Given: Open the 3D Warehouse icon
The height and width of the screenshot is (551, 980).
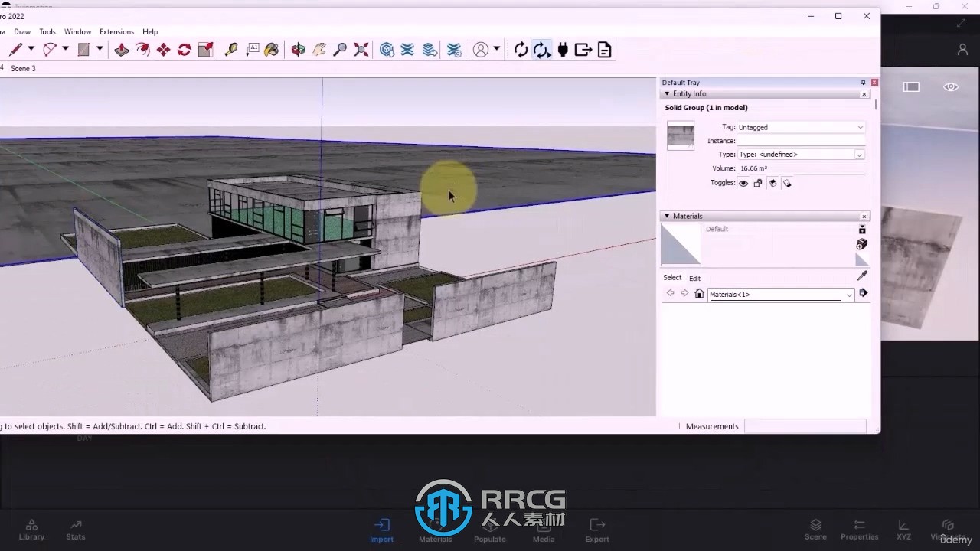Looking at the screenshot, I should click(x=387, y=50).
